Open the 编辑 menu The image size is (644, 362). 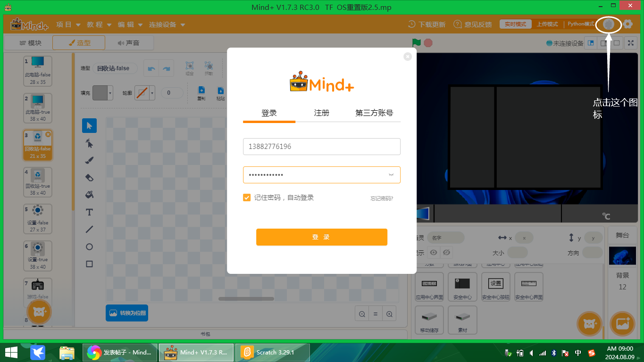pos(130,25)
